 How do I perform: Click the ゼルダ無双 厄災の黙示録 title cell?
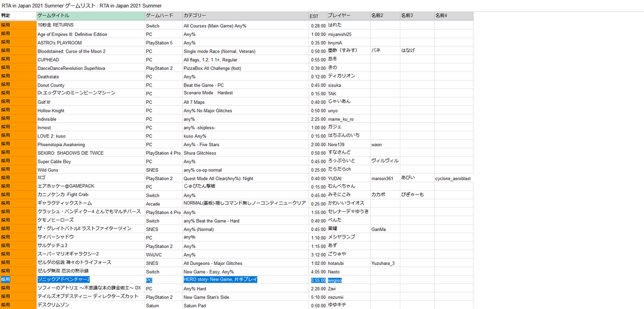(x=90, y=271)
